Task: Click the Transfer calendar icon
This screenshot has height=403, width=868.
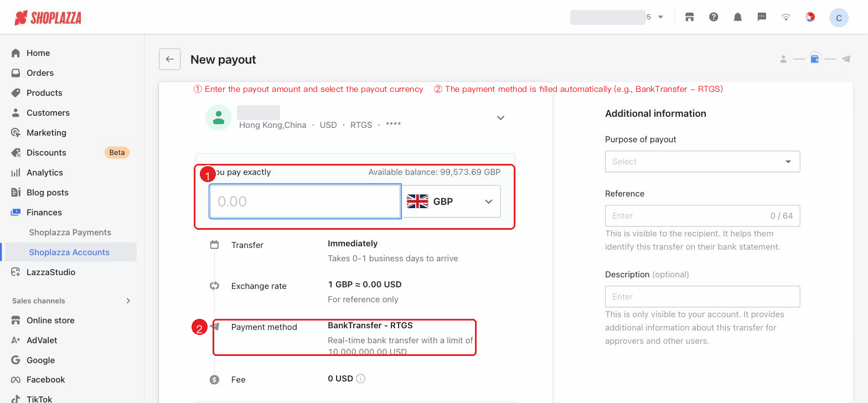Action: [214, 245]
